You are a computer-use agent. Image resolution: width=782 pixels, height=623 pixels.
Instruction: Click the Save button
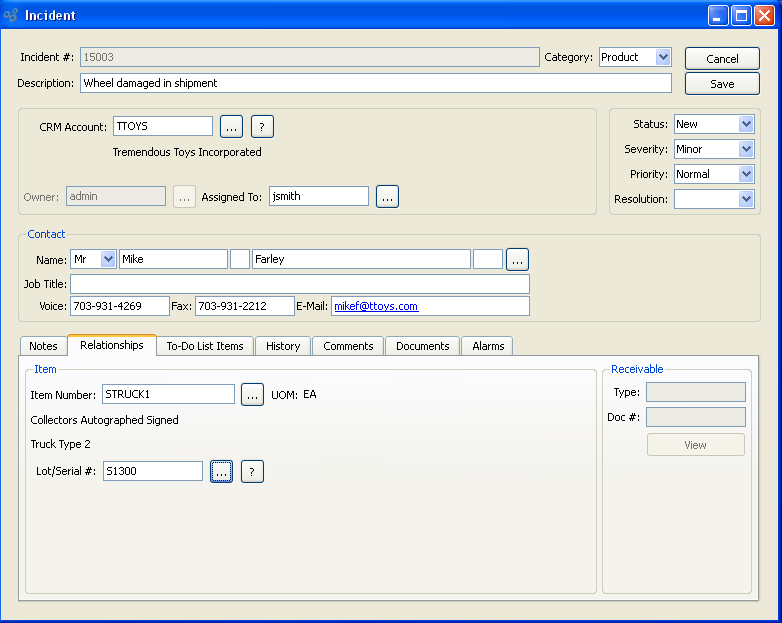722,84
